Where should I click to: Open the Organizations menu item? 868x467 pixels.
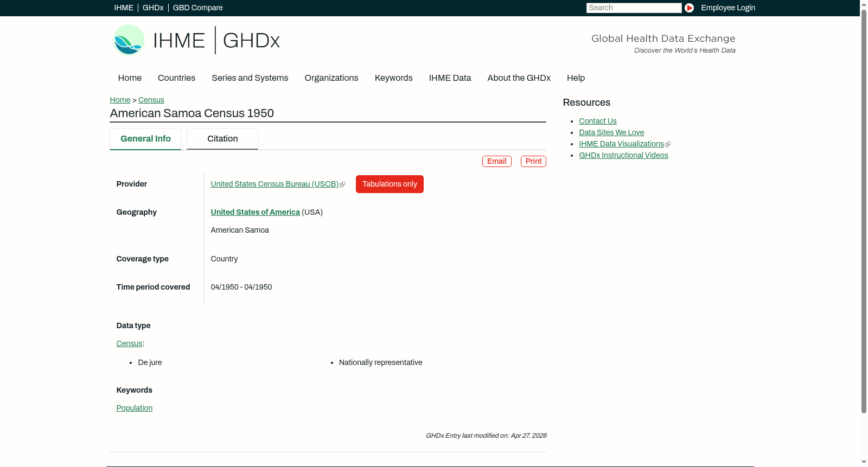pos(331,78)
